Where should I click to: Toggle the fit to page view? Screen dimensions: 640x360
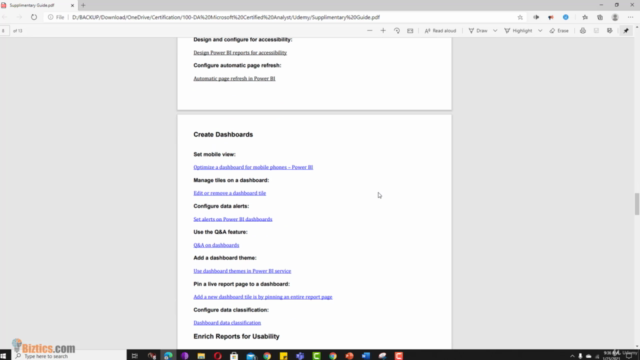(410, 31)
